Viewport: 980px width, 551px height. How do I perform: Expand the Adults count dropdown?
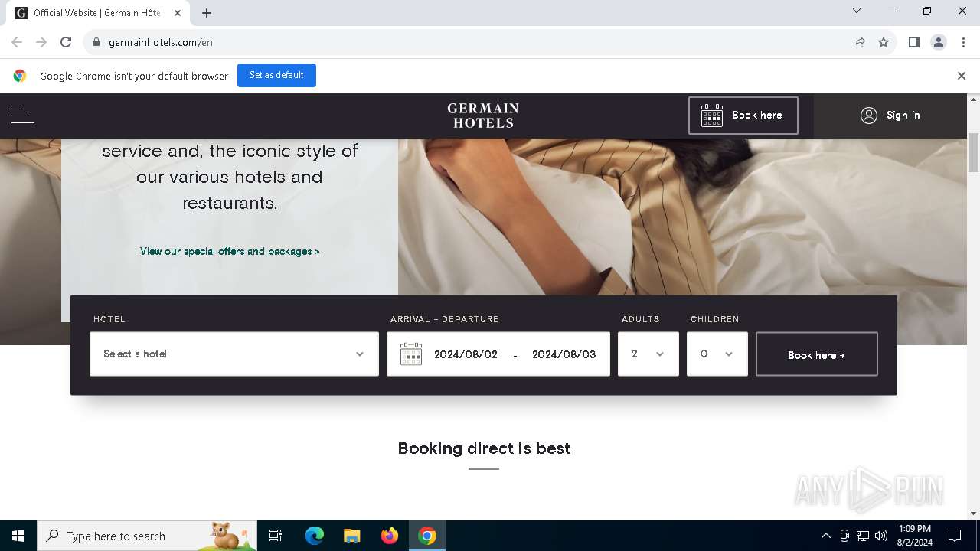[648, 354]
